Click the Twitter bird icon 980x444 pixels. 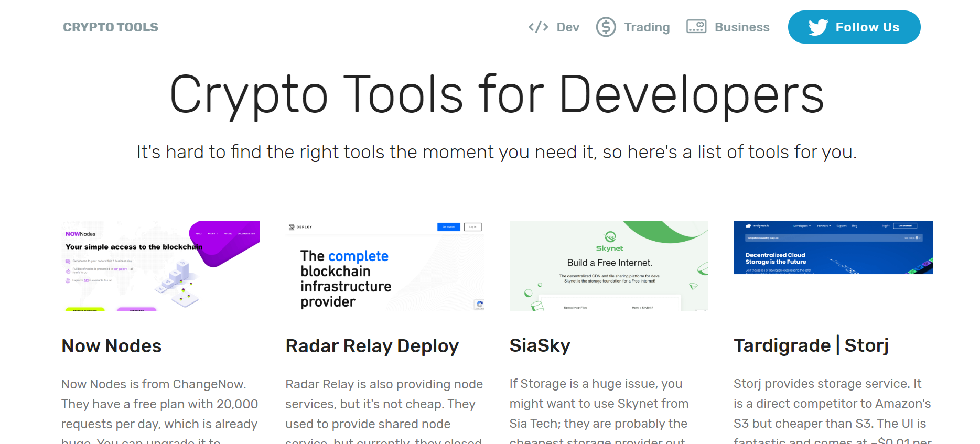[x=818, y=27]
